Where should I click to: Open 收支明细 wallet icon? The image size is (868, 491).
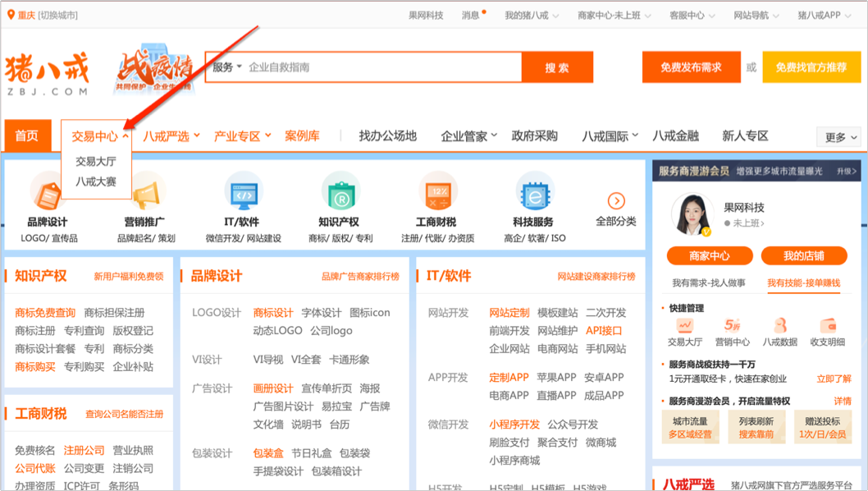coord(828,325)
